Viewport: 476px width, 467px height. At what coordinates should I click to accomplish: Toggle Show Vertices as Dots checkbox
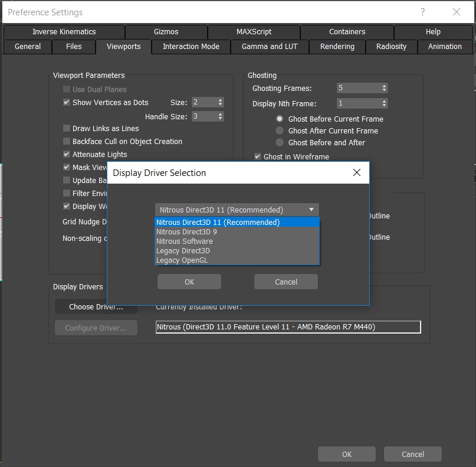tap(67, 102)
